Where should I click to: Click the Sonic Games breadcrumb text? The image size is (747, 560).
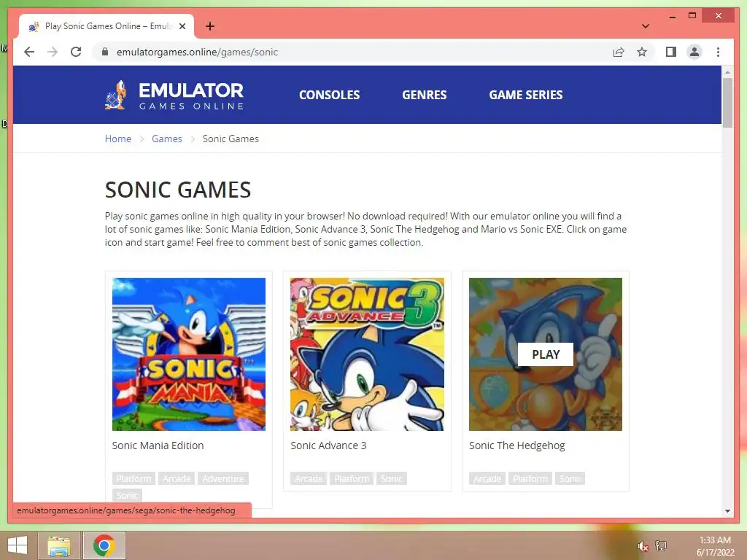[231, 139]
